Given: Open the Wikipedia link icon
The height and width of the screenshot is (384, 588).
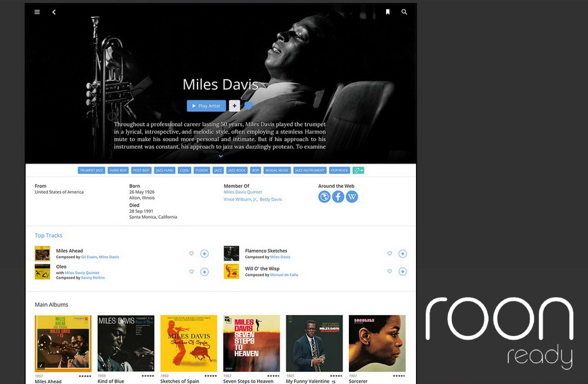Looking at the screenshot, I should (x=352, y=197).
